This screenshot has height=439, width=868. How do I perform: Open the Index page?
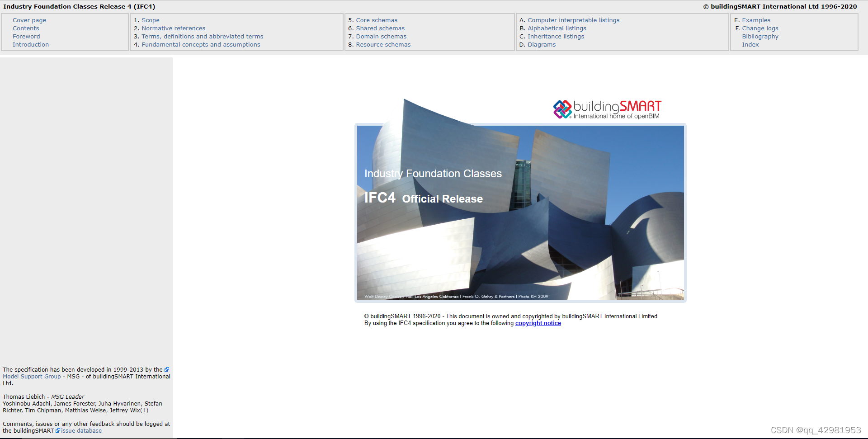(750, 45)
